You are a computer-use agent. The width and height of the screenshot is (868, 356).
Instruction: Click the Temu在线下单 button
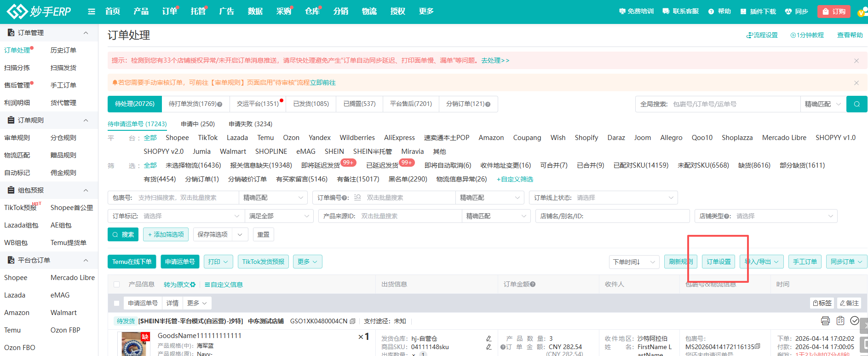click(x=132, y=262)
